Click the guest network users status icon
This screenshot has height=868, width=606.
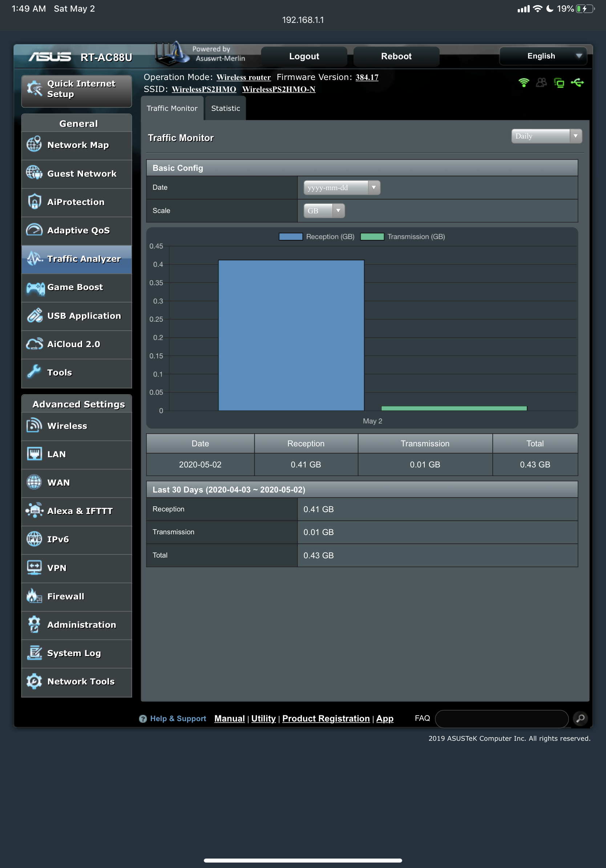click(541, 83)
